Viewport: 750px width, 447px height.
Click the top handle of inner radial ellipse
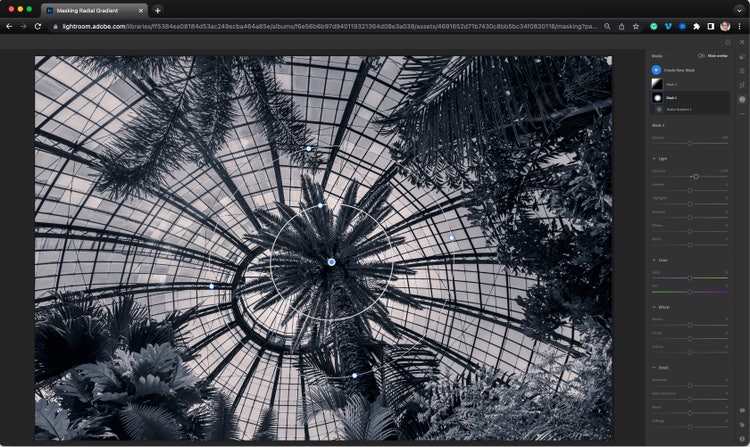320,206
